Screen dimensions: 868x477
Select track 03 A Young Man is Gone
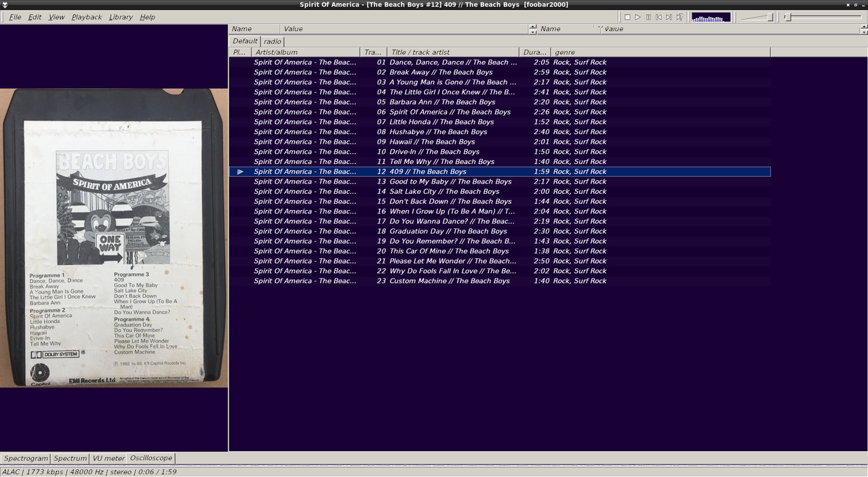[500, 82]
